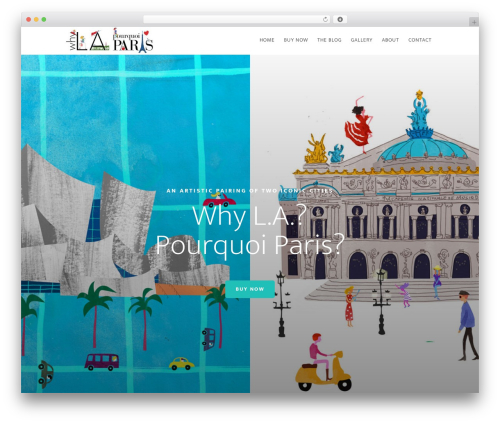
Task: Maximize the window with the green button
Action: pos(44,20)
